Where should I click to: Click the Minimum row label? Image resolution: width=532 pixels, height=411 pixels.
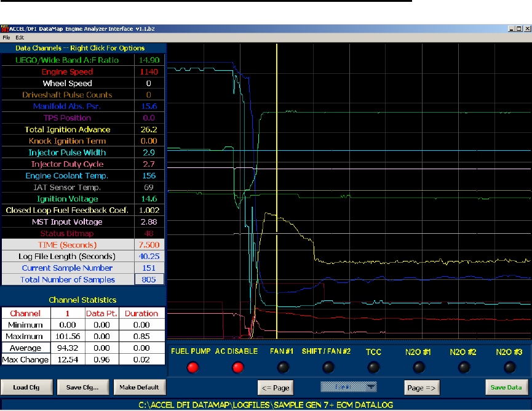coord(26,325)
